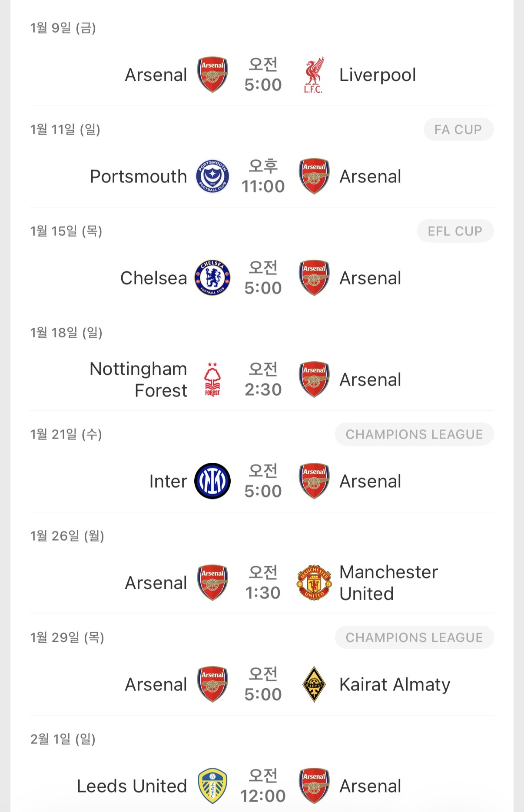
Task: Click the Liverpool crest icon
Action: pos(313,75)
